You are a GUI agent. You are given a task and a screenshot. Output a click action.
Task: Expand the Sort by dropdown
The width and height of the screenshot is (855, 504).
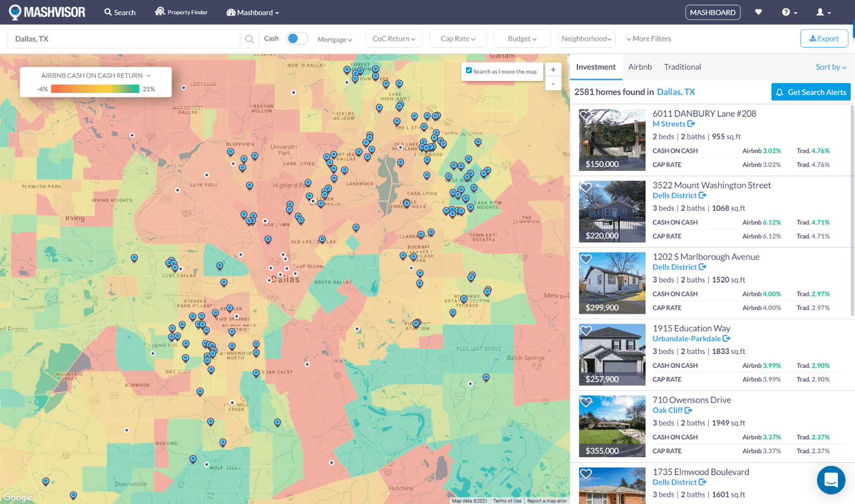(830, 67)
